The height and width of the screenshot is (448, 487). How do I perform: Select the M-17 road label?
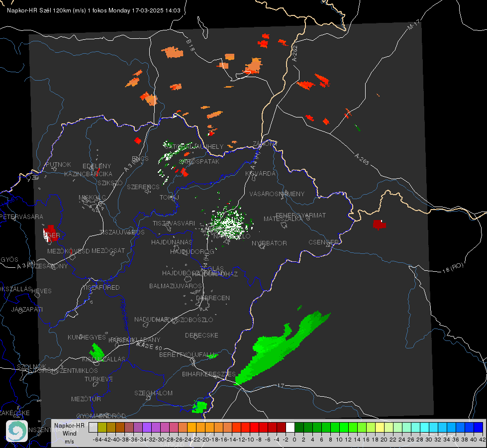point(413,24)
